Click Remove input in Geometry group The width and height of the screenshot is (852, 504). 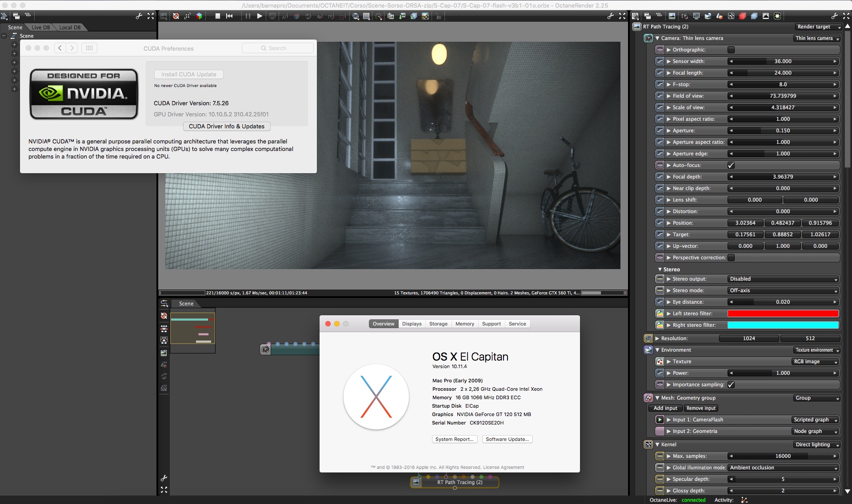pyautogui.click(x=701, y=408)
